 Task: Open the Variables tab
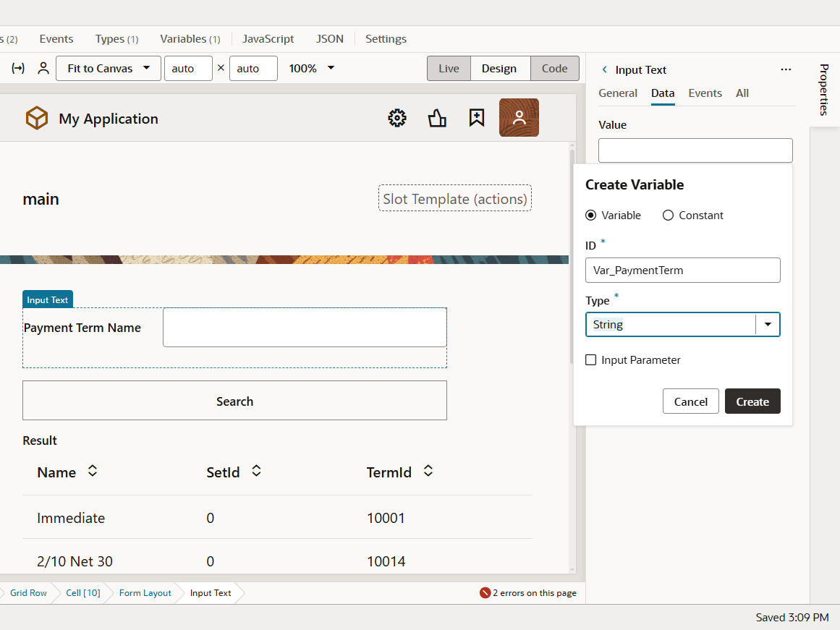[x=190, y=38]
